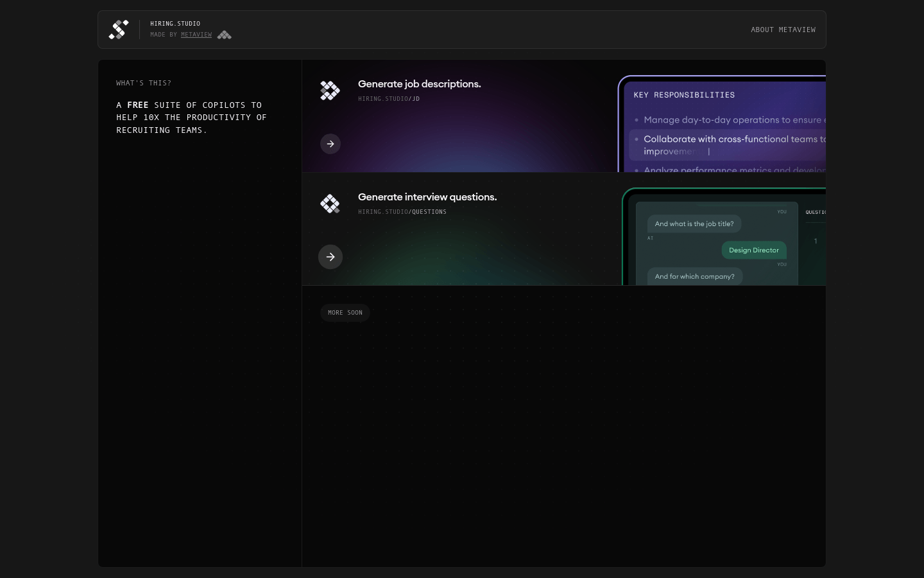This screenshot has height=578, width=924.
Task: Open the Generate interview questions heading
Action: 427,197
